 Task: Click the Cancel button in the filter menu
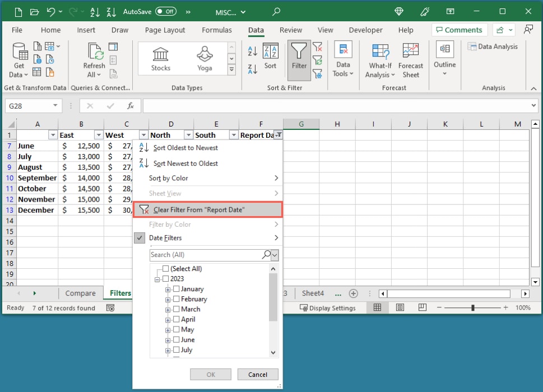click(x=257, y=374)
